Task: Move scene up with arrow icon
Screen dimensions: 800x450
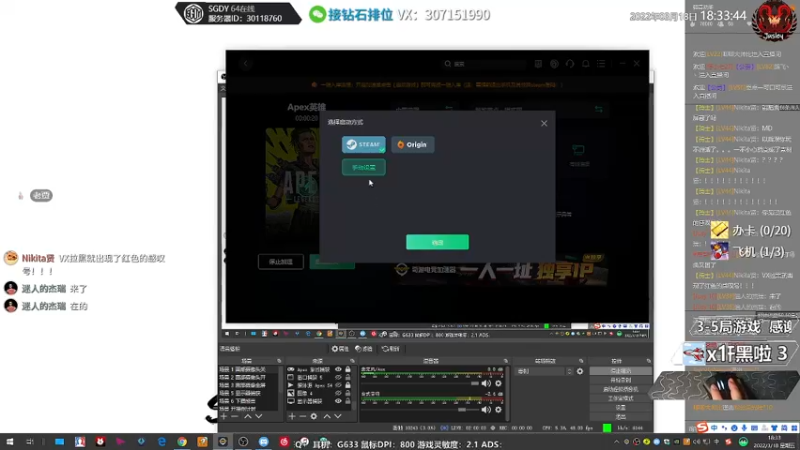Action: tap(247, 416)
